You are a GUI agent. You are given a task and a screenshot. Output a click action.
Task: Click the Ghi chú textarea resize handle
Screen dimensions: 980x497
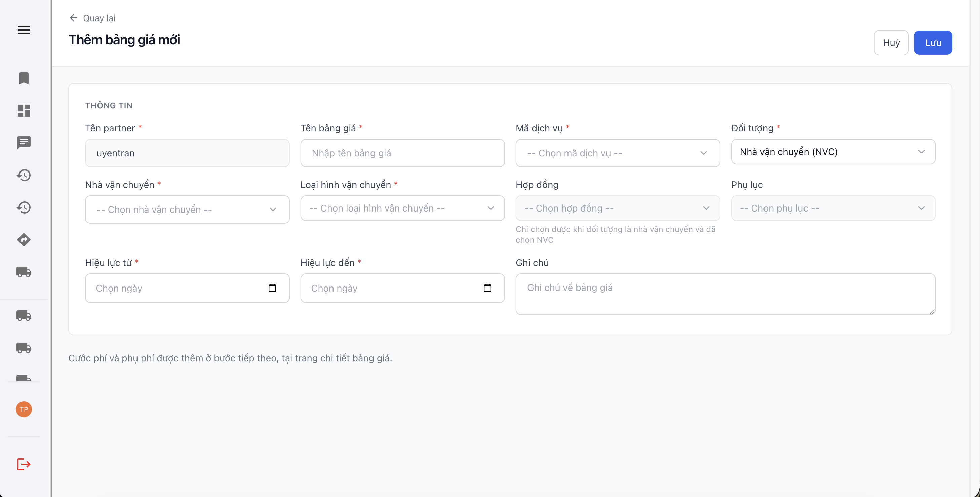click(x=932, y=311)
